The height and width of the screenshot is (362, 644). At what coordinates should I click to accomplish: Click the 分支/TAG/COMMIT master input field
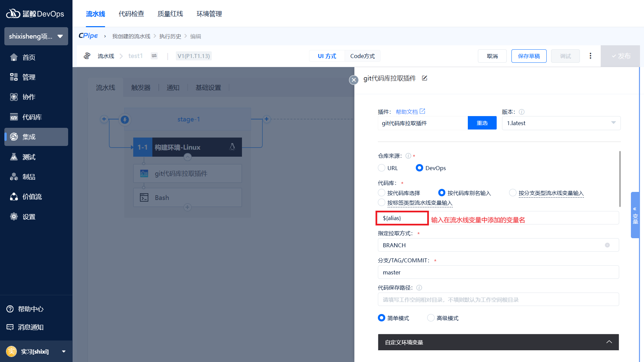(498, 272)
